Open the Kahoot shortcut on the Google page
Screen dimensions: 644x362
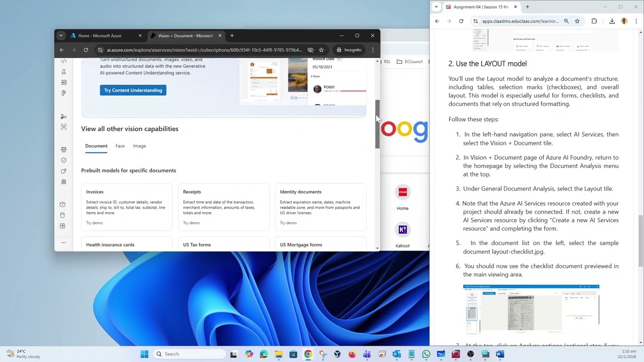[403, 235]
